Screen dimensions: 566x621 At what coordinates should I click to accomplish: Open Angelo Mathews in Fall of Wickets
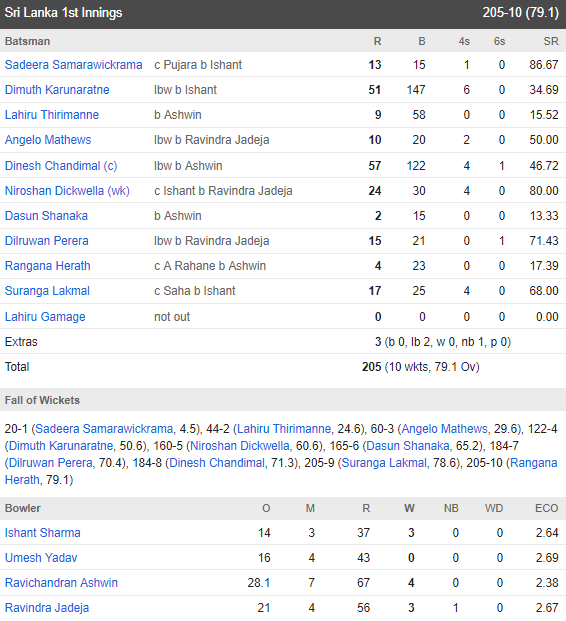click(444, 429)
